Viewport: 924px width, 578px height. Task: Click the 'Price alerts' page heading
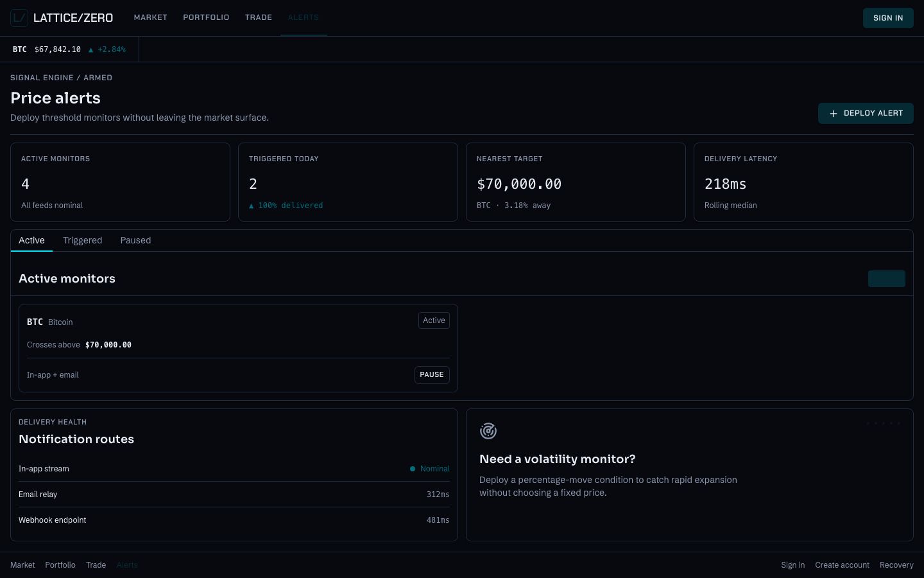(x=55, y=98)
